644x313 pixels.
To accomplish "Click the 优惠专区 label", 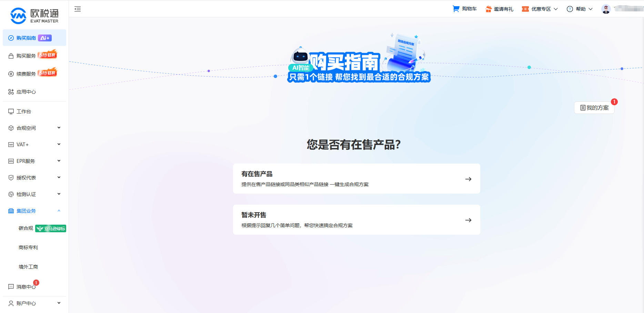I will click(541, 9).
